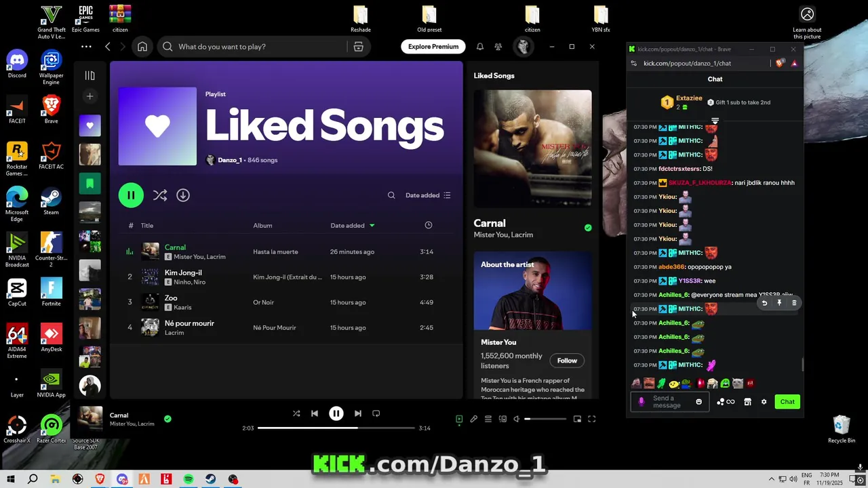Open the Spotify miniplayer
Screen dimensions: 868x488
click(577, 420)
